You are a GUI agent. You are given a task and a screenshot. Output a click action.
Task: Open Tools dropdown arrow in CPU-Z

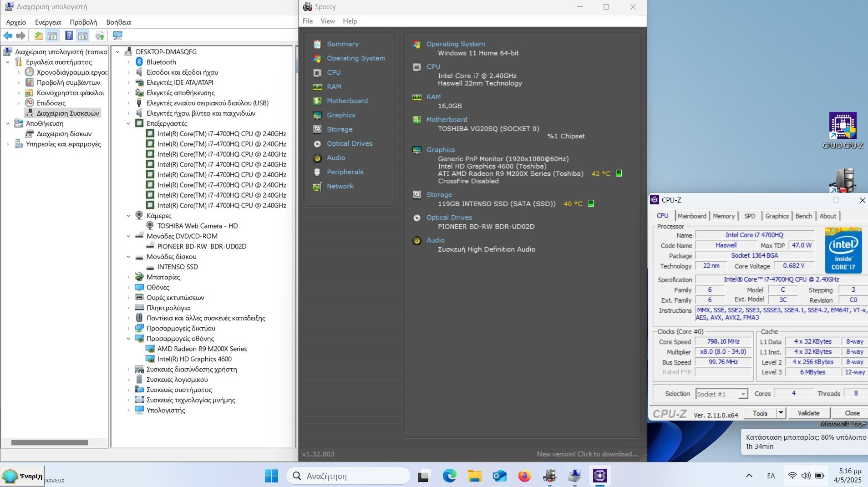point(781,413)
